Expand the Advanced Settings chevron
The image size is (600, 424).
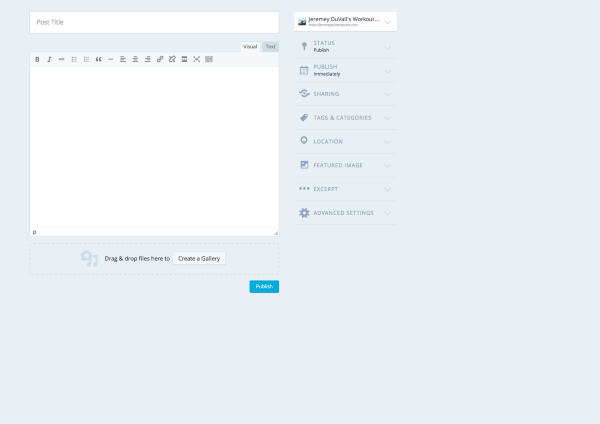point(388,213)
